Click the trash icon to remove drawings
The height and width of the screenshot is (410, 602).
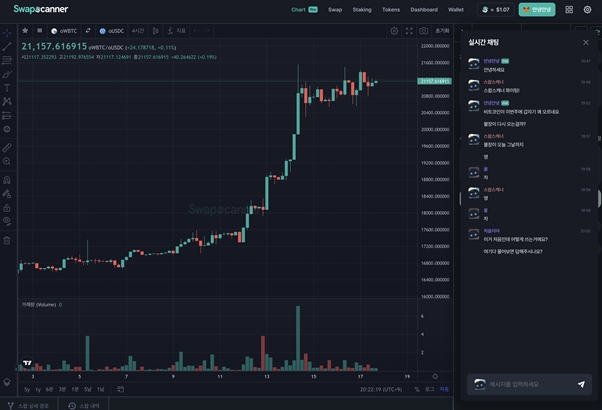coord(7,240)
